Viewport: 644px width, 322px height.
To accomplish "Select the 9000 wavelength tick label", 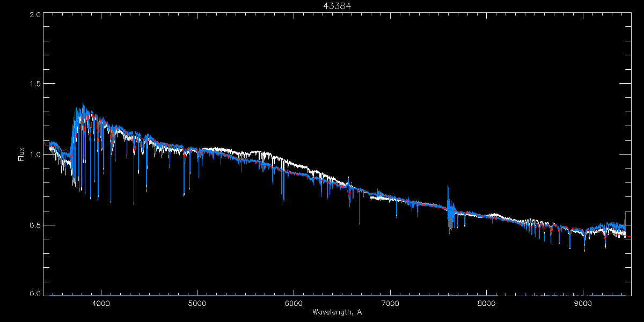I will tap(583, 303).
